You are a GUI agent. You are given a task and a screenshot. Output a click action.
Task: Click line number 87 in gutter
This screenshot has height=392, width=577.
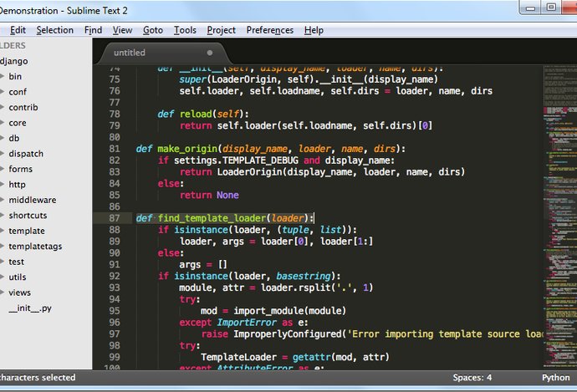(x=115, y=218)
